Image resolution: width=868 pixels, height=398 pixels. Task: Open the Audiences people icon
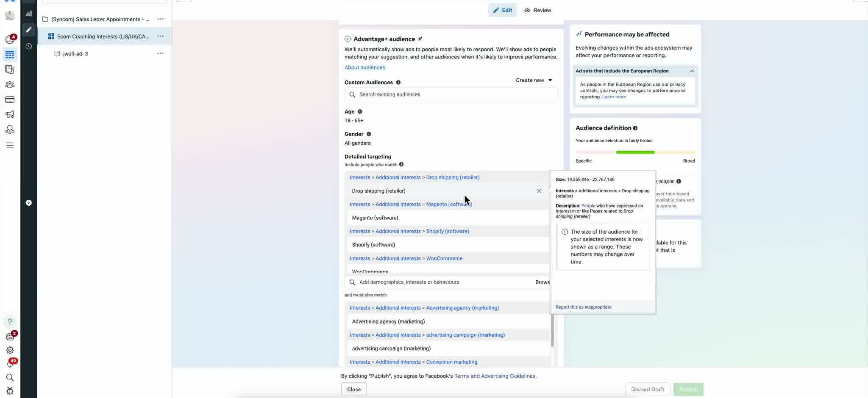10,85
